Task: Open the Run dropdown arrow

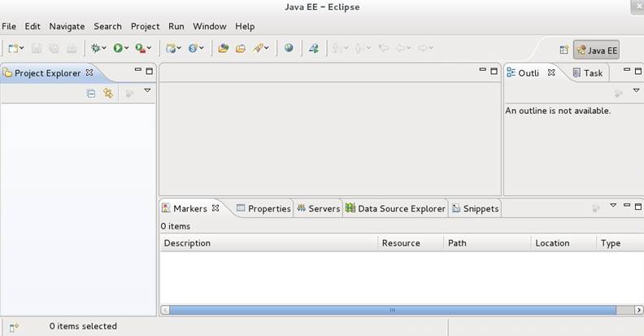Action: pos(127,48)
